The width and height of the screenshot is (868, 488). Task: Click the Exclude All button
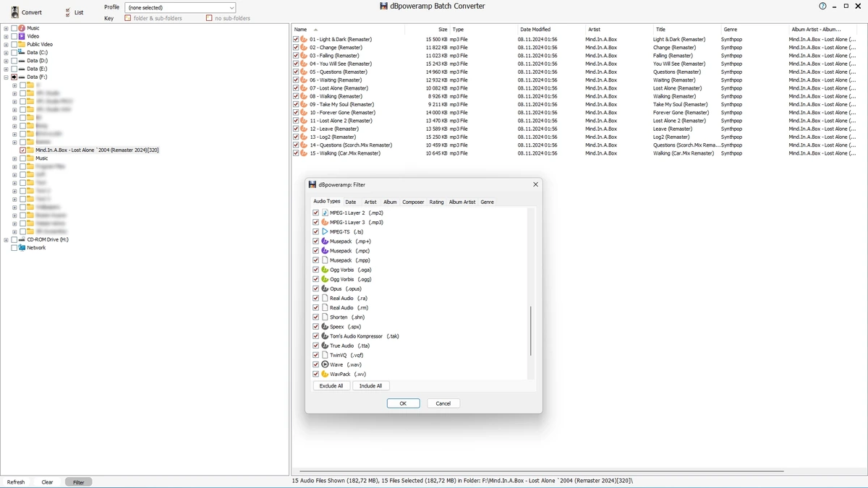click(331, 386)
